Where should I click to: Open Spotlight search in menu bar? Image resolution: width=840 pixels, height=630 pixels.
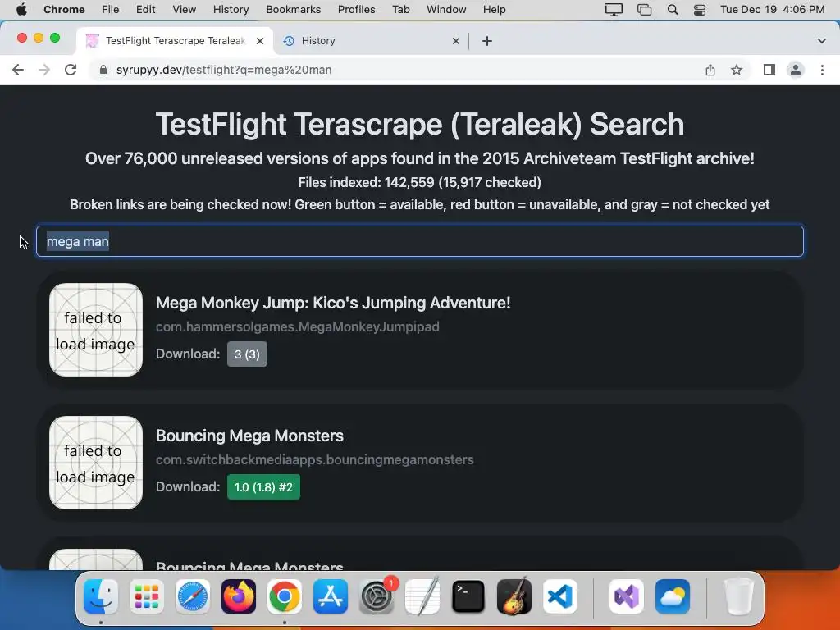pos(673,10)
